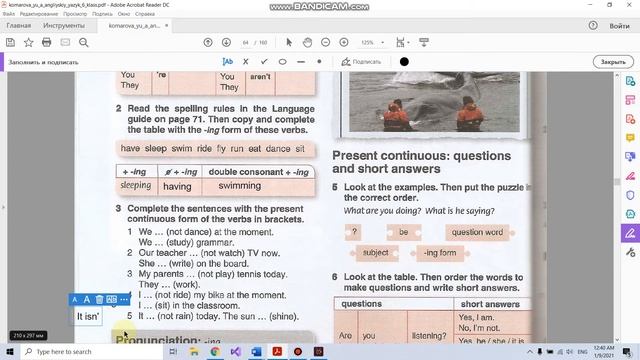Zoom in with plus icon

pos(344,42)
